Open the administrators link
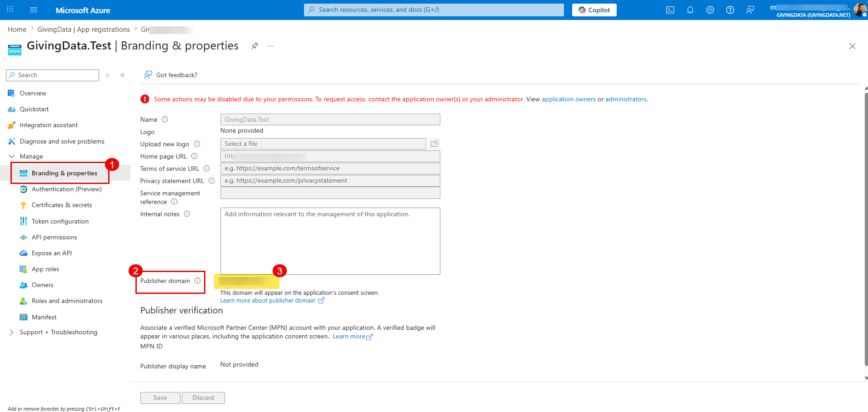868x412 pixels. tap(626, 99)
